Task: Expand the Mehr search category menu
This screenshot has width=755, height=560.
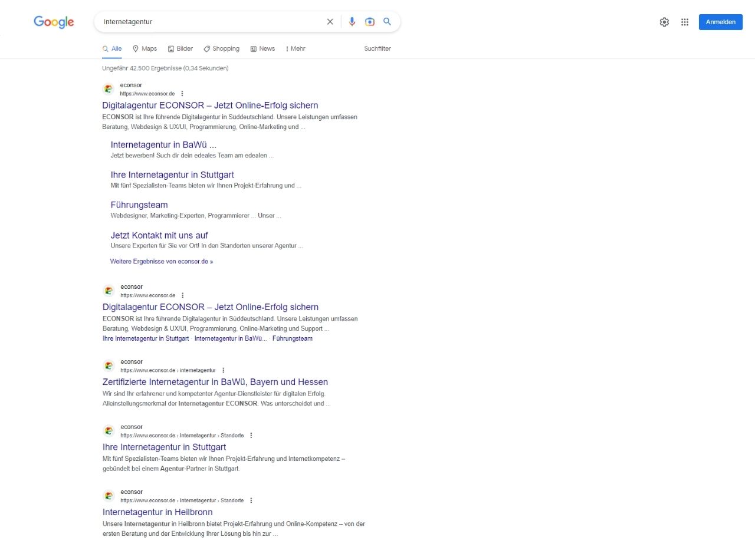Action: pyautogui.click(x=295, y=49)
